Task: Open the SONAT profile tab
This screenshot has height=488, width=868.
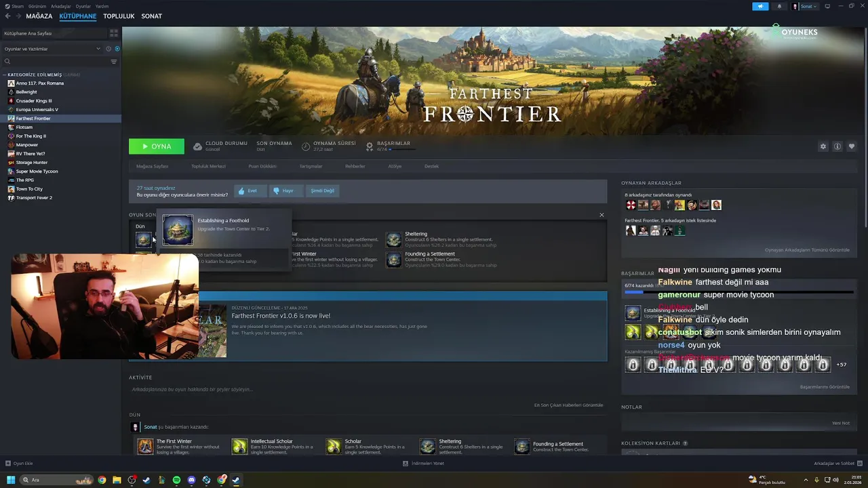Action: [x=151, y=16]
